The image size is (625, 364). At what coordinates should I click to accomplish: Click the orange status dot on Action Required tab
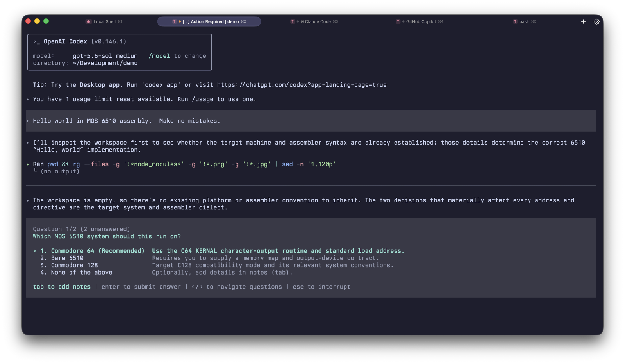180,21
